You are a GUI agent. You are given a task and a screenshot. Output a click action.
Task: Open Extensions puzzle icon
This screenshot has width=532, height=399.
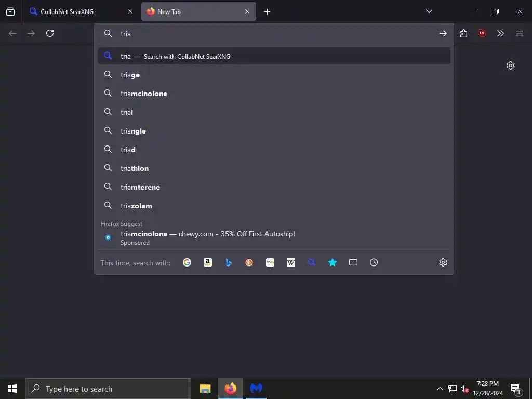click(x=464, y=33)
